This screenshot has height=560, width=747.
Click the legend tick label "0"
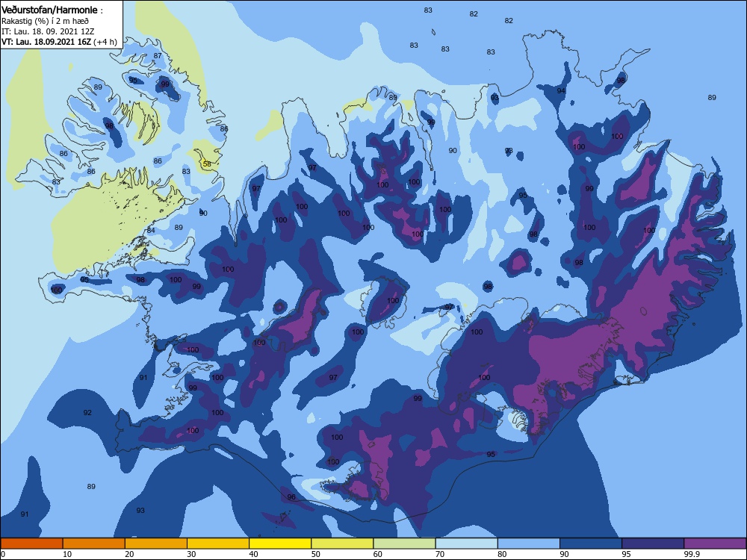coord(3,554)
